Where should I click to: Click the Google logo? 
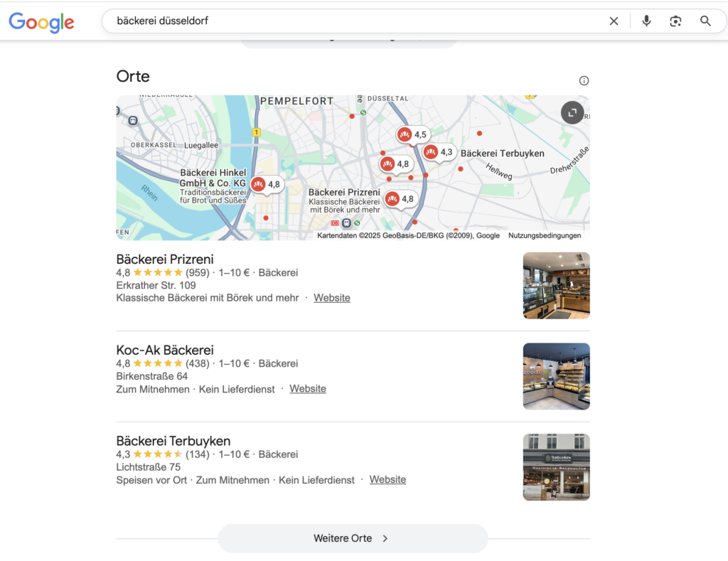[41, 22]
